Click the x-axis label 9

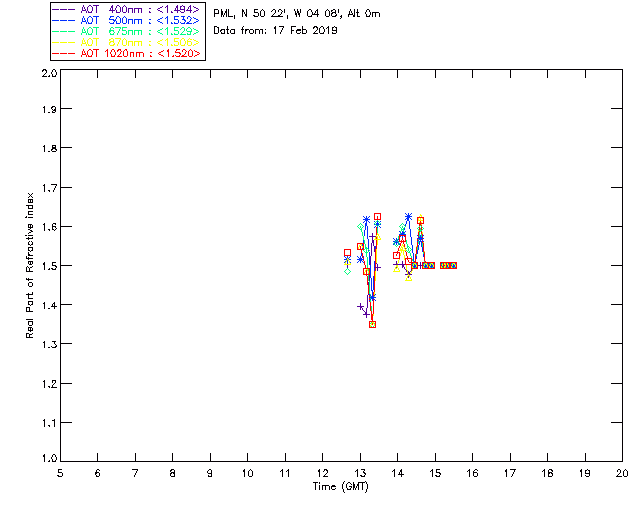click(x=210, y=473)
